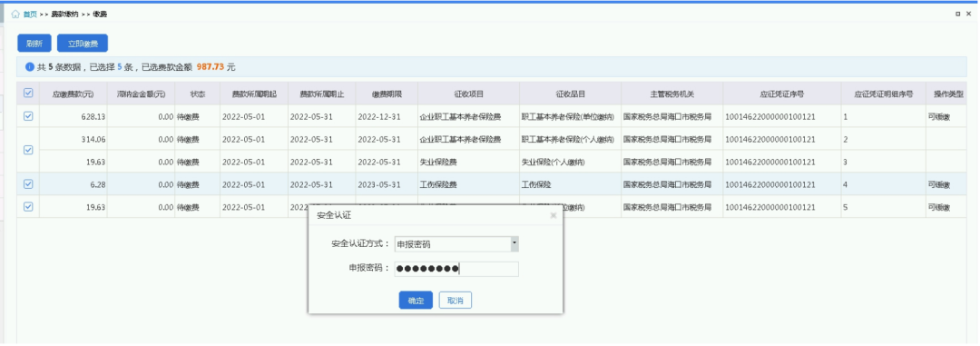980x346 pixels.
Task: Click the 征收品目 column header
Action: tap(570, 94)
